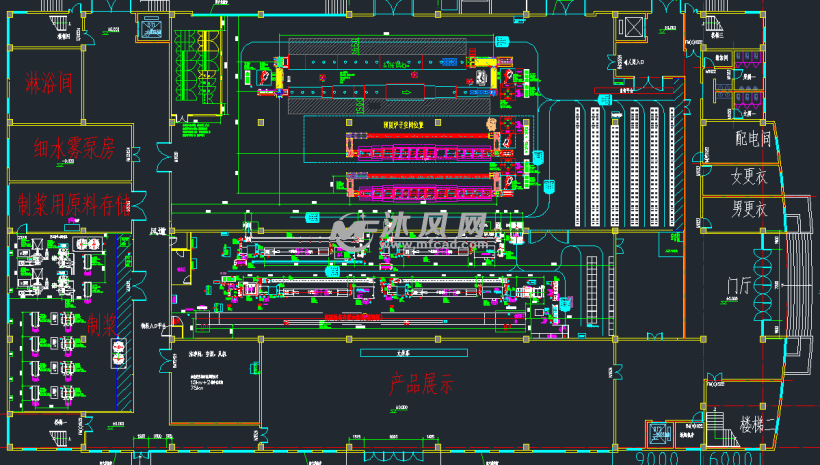Select the 男更衣 room label
Screen dimensions: 820x465
(x=748, y=211)
